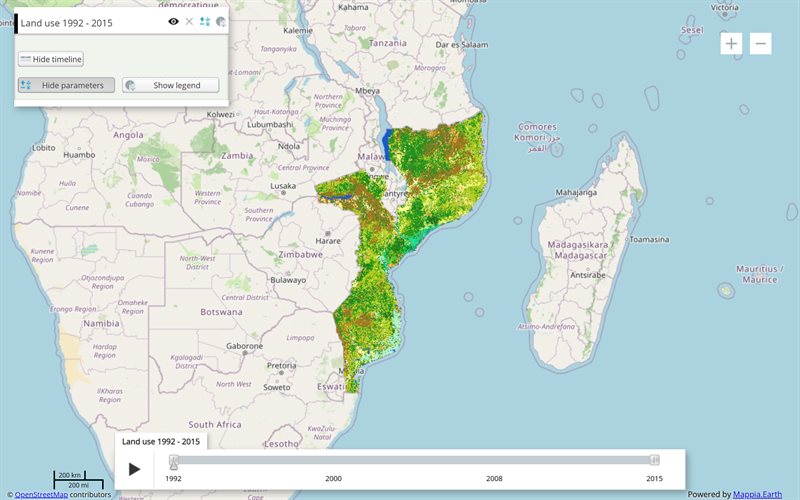Viewport: 800px width, 500px height.
Task: Click the Show legend button
Action: click(170, 85)
